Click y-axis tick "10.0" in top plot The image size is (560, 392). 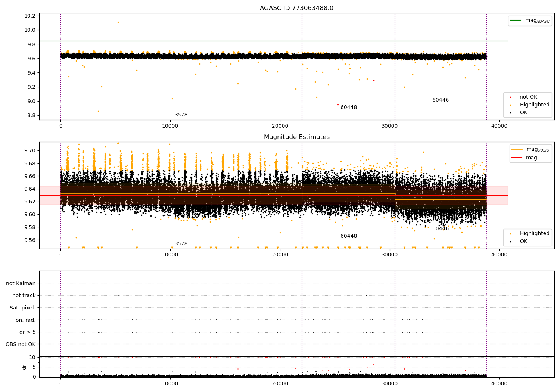(x=30, y=30)
